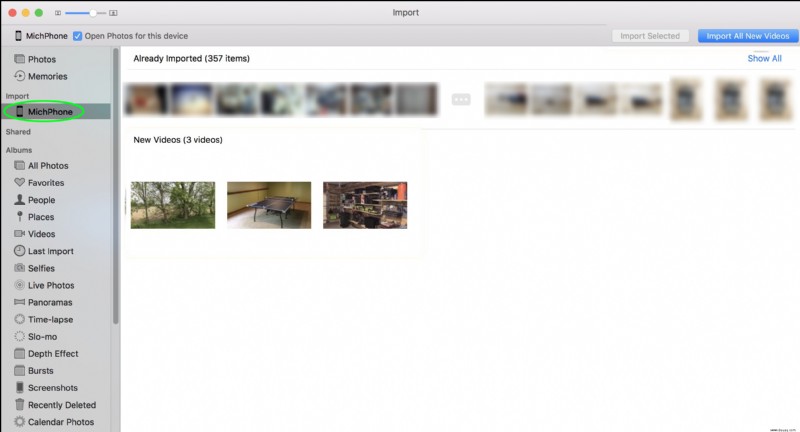800x432 pixels.
Task: Click the Favorites heart icon
Action: click(x=19, y=182)
